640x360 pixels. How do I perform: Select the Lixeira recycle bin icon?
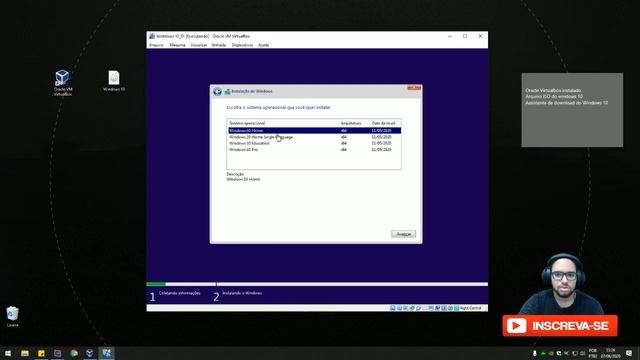[12, 317]
